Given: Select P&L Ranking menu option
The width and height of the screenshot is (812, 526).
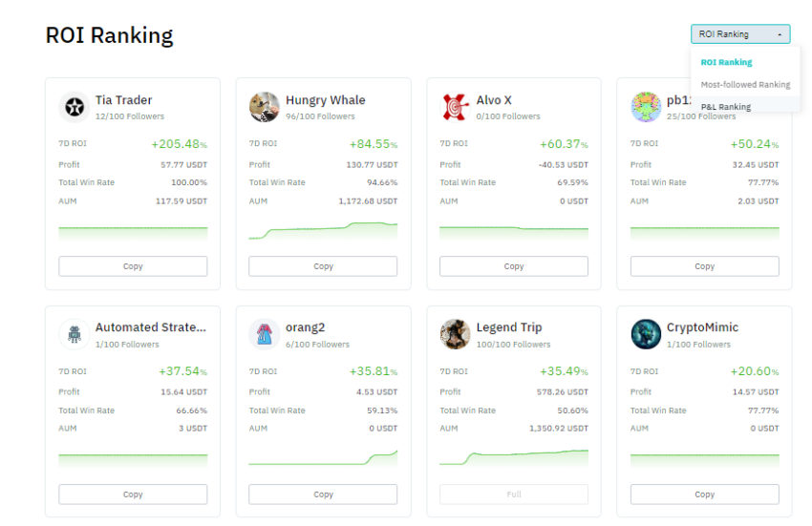Looking at the screenshot, I should tap(725, 107).
